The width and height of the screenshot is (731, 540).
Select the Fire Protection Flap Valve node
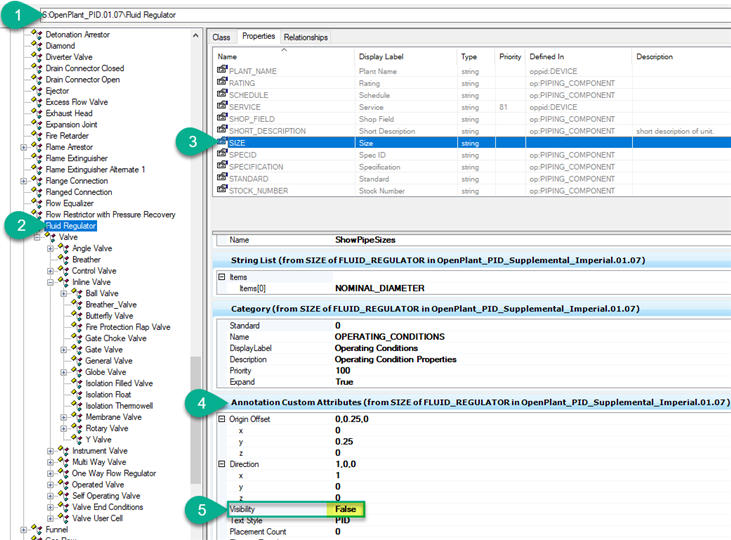128,327
